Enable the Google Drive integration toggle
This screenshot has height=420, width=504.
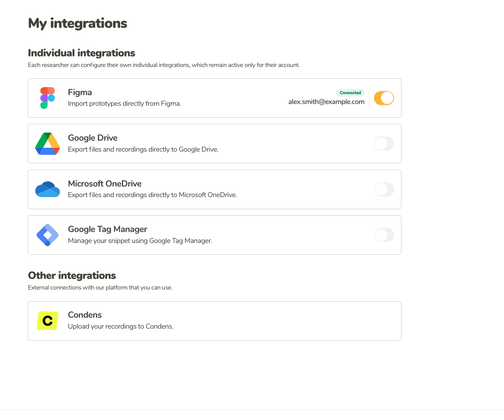pos(384,144)
